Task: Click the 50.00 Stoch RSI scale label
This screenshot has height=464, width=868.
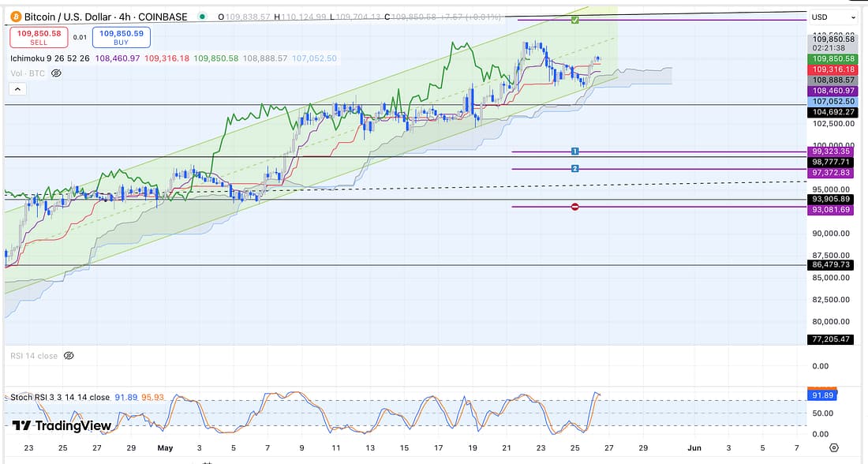Action: (823, 413)
